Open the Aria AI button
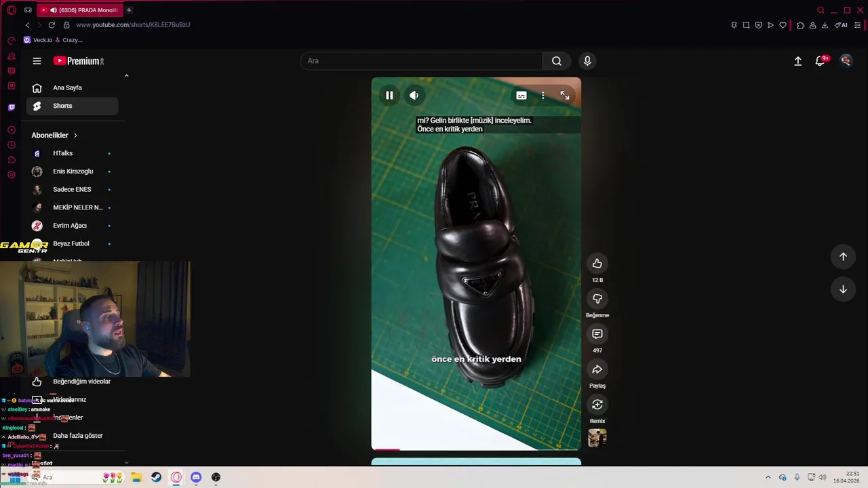Screen dimensions: 868x488 click(841, 25)
